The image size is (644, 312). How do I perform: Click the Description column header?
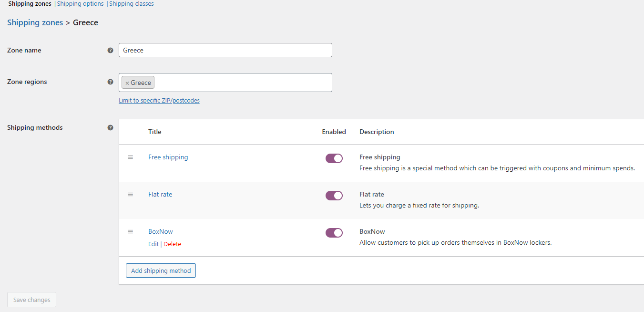(x=377, y=132)
